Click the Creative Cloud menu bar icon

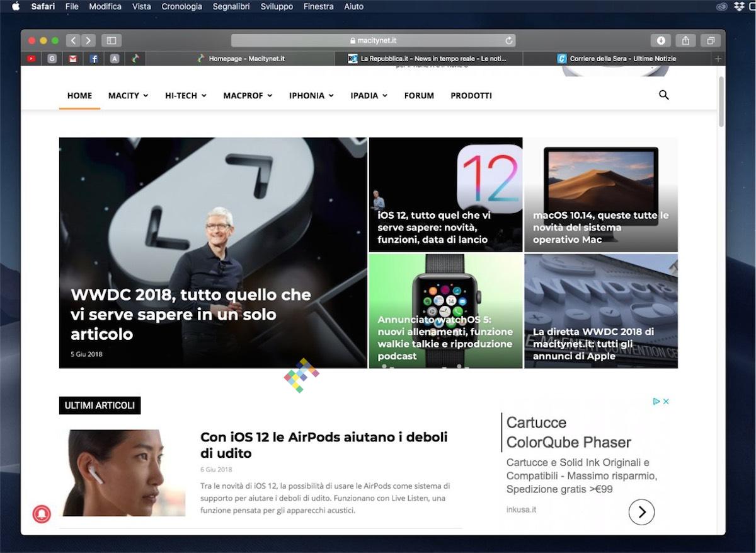pyautogui.click(x=722, y=6)
